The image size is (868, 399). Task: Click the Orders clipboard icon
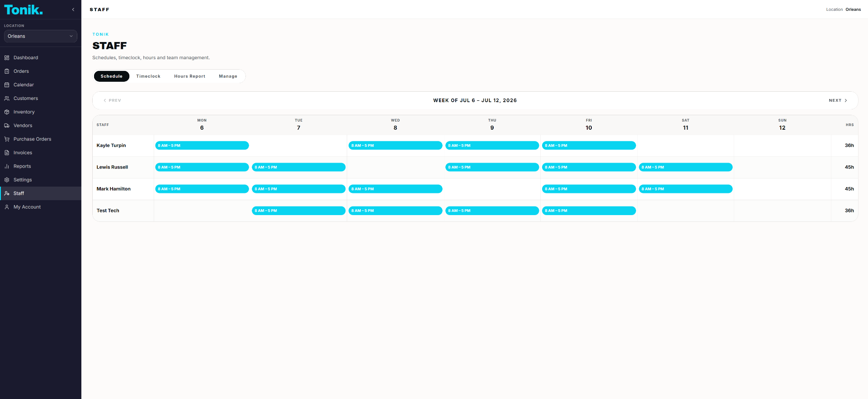(7, 71)
